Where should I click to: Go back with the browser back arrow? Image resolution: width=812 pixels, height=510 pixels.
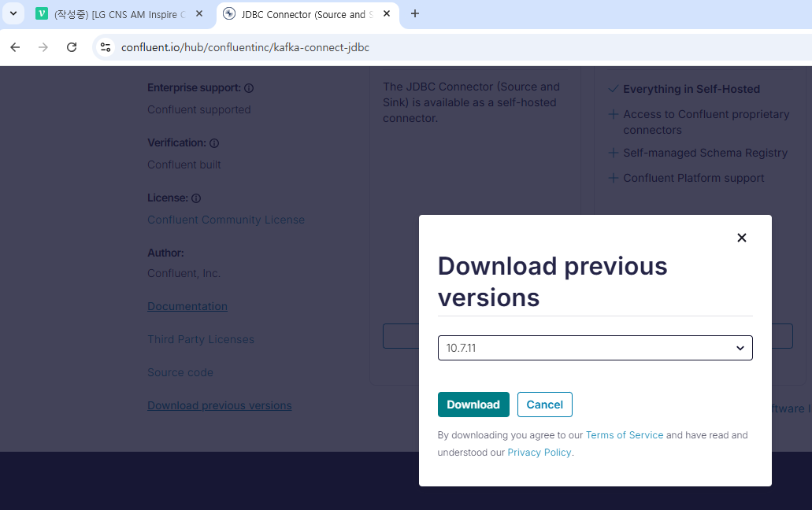(15, 47)
